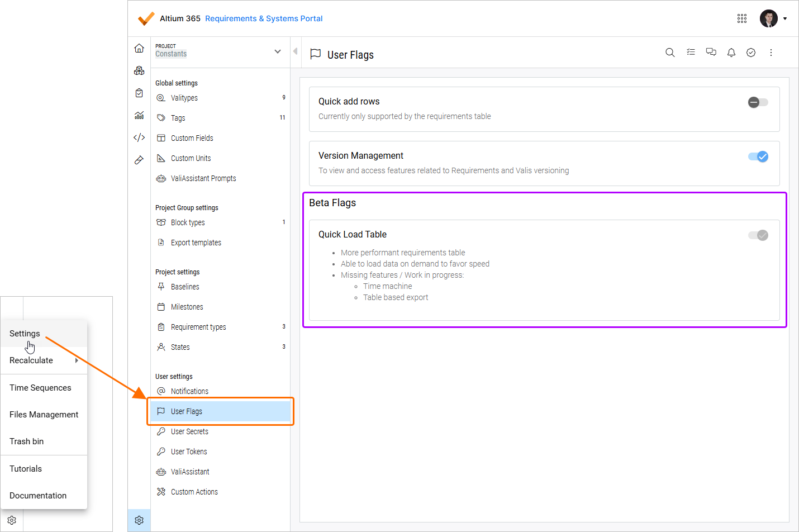Click the Altium 365 checkmark logo
Screen dimensions: 799x532
[146, 18]
